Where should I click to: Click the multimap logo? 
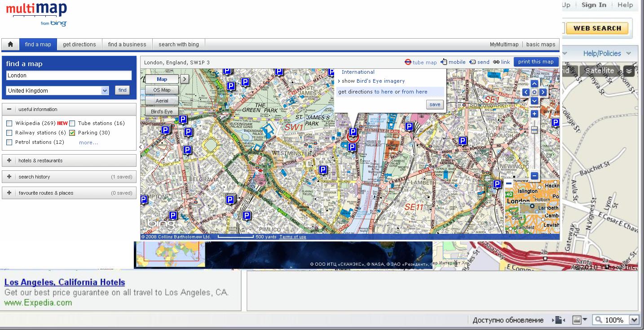coord(36,14)
